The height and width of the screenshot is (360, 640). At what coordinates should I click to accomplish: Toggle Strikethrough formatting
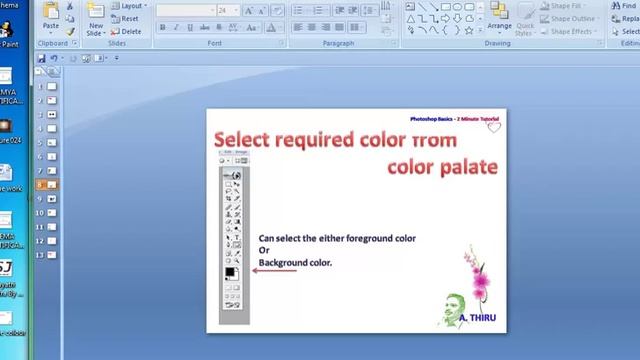(205, 28)
